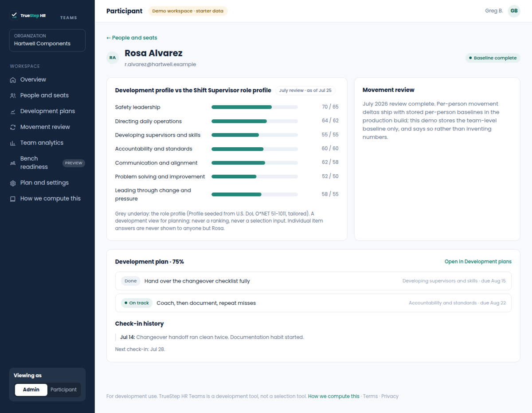
Task: Click the 70 / 65 score value
Action: pos(330,107)
